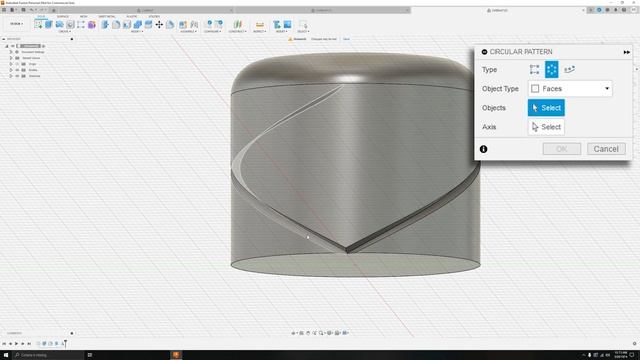The height and width of the screenshot is (360, 640).
Task: Click the Pan hand icon in navigation bar
Action: 308,333
